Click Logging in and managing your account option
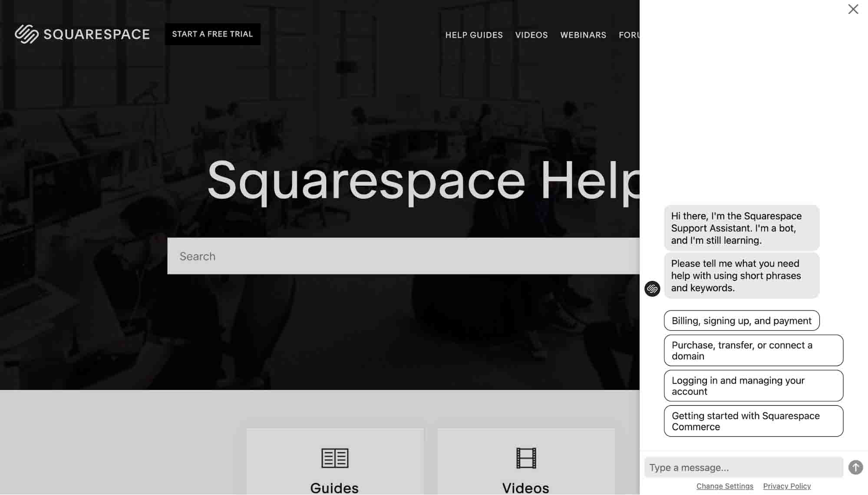868x495 pixels. point(753,385)
